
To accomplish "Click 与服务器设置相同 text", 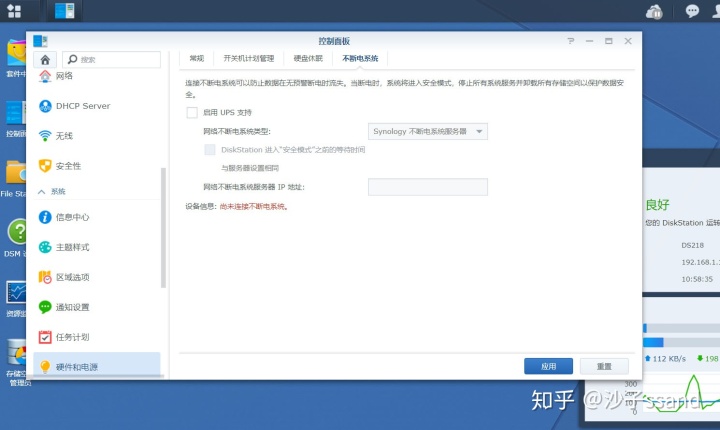I will 250,168.
